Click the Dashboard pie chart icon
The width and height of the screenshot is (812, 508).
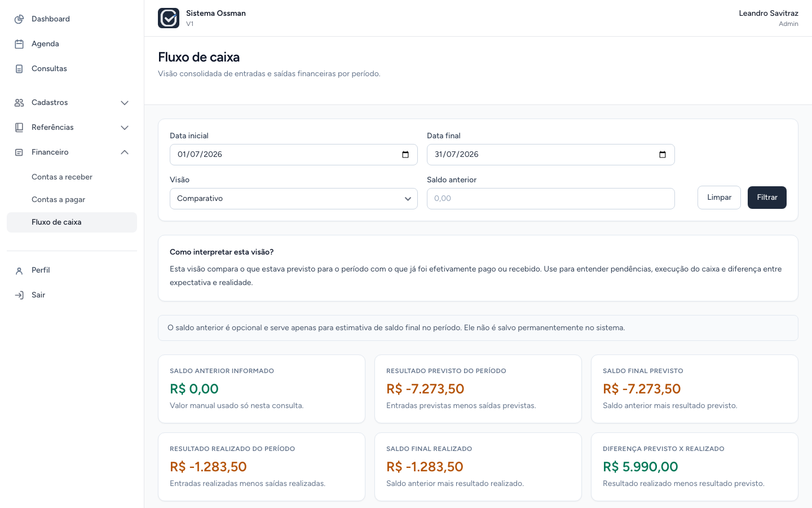pyautogui.click(x=19, y=19)
